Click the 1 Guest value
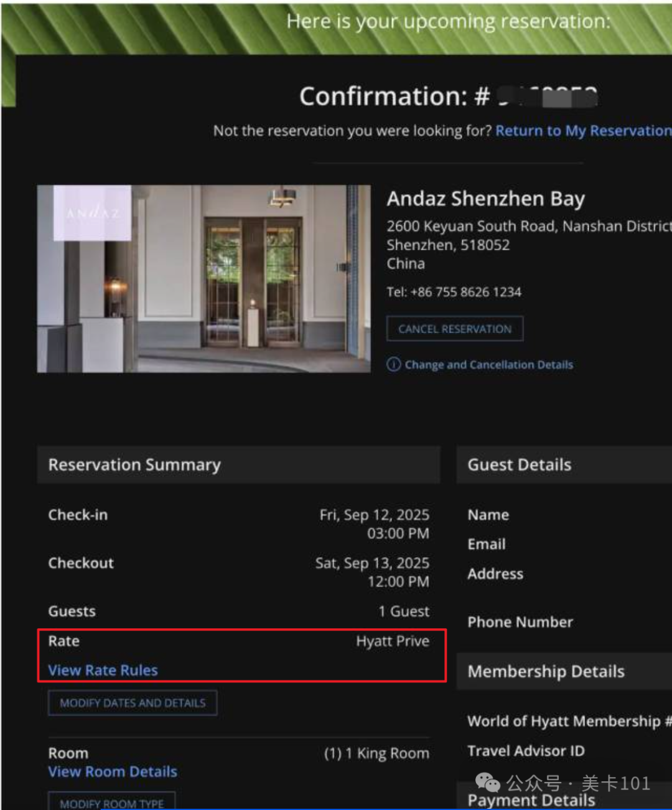The image size is (672, 810). [404, 611]
